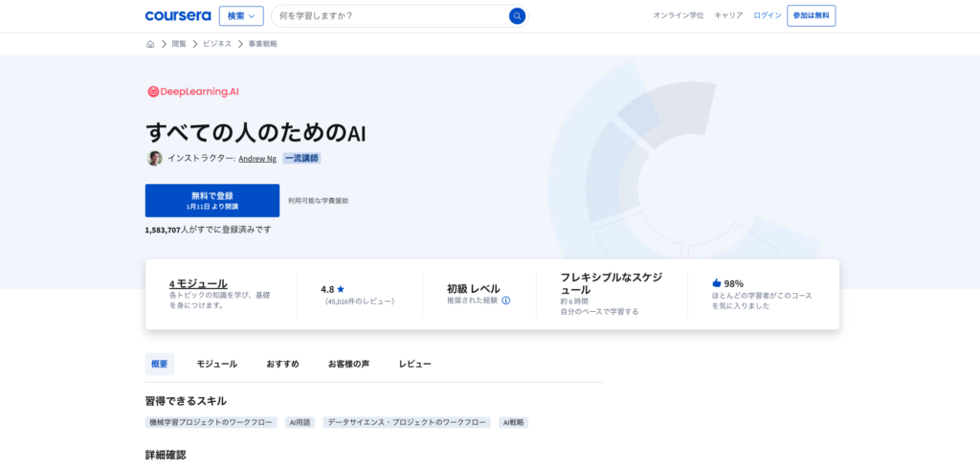
Task: Click 無料で登録 enroll button
Action: coord(212,200)
